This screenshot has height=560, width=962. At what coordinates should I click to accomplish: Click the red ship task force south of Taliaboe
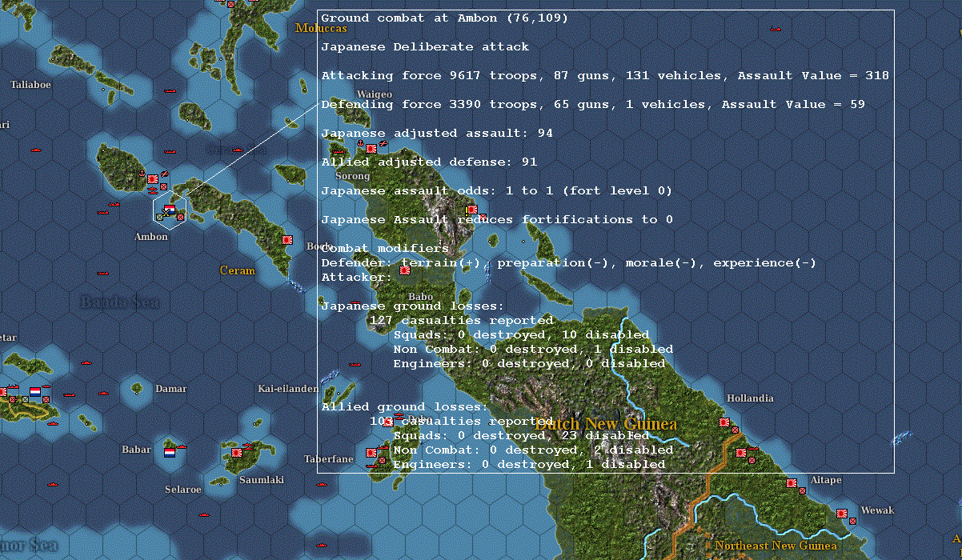click(x=35, y=150)
